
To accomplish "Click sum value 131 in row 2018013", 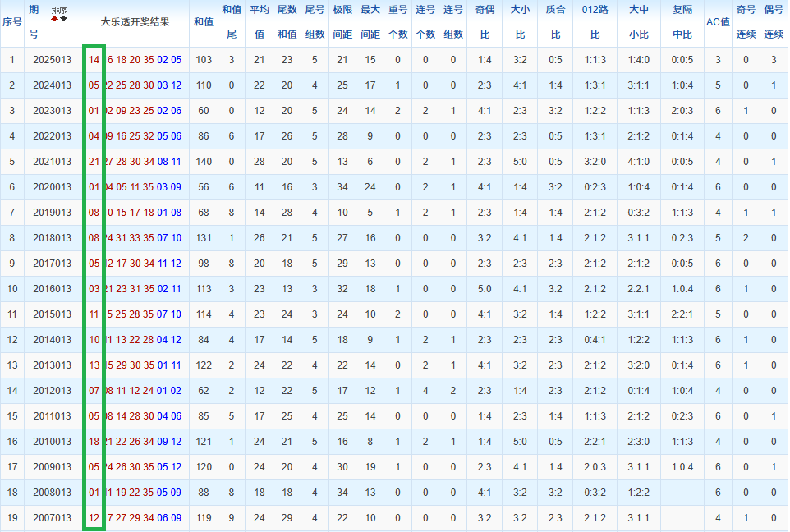I will pyautogui.click(x=204, y=238).
